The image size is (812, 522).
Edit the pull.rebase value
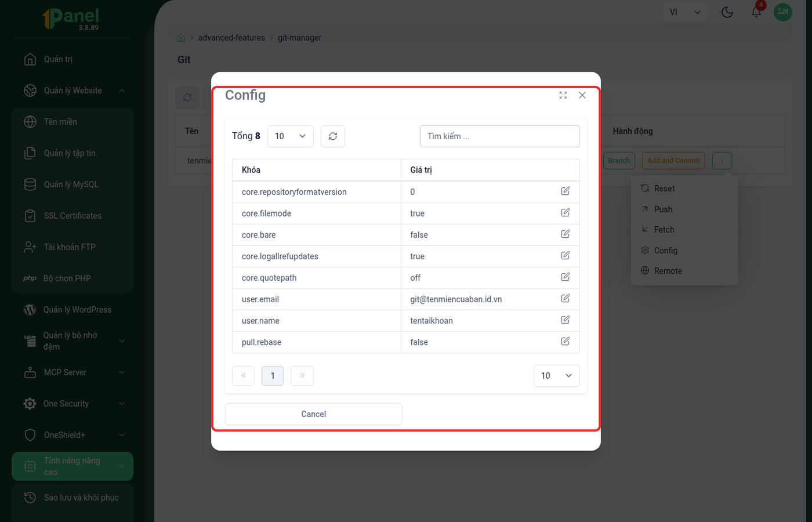tap(565, 342)
